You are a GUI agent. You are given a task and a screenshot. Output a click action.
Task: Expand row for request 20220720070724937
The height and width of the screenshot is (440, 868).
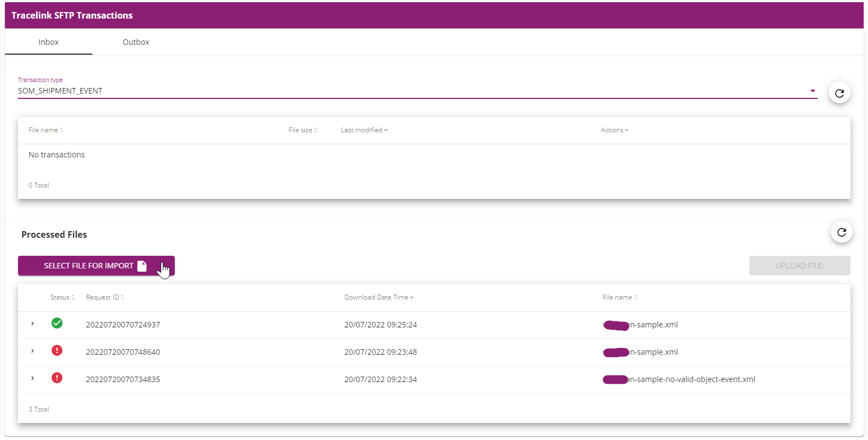33,324
